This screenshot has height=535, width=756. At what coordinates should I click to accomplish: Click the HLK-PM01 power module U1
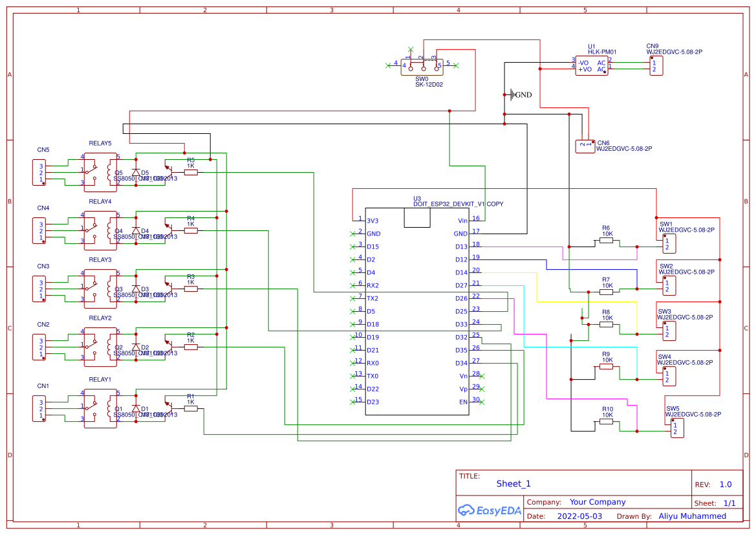(x=592, y=65)
